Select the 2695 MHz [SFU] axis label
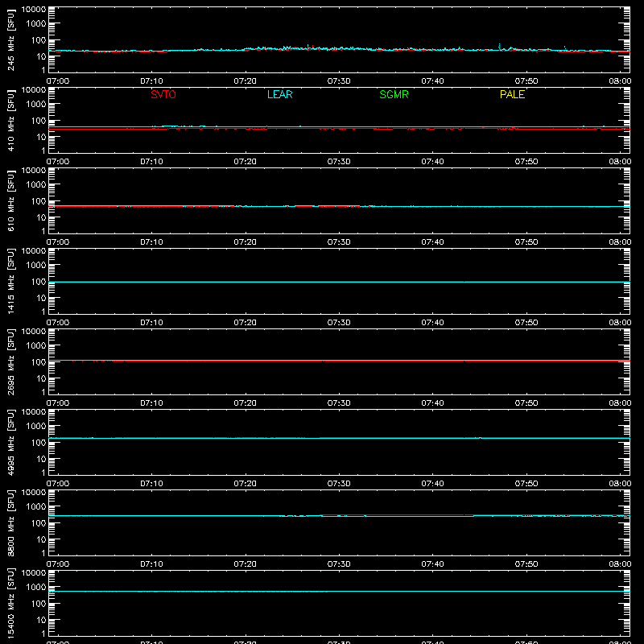The image size is (644, 644). (11, 361)
